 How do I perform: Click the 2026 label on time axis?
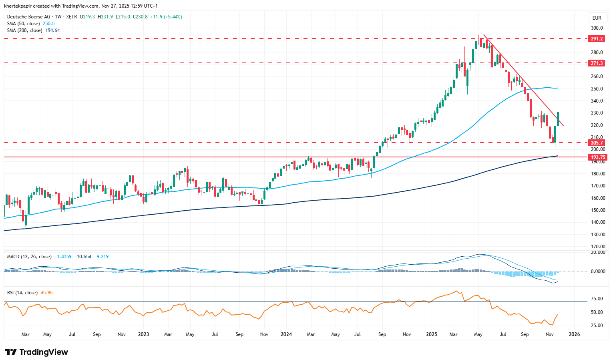(x=574, y=334)
